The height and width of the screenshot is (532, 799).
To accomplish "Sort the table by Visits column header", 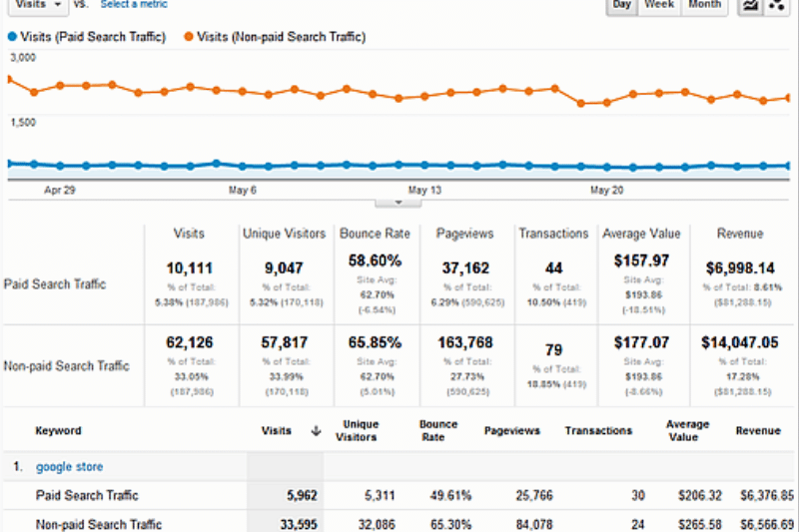I will (277, 431).
